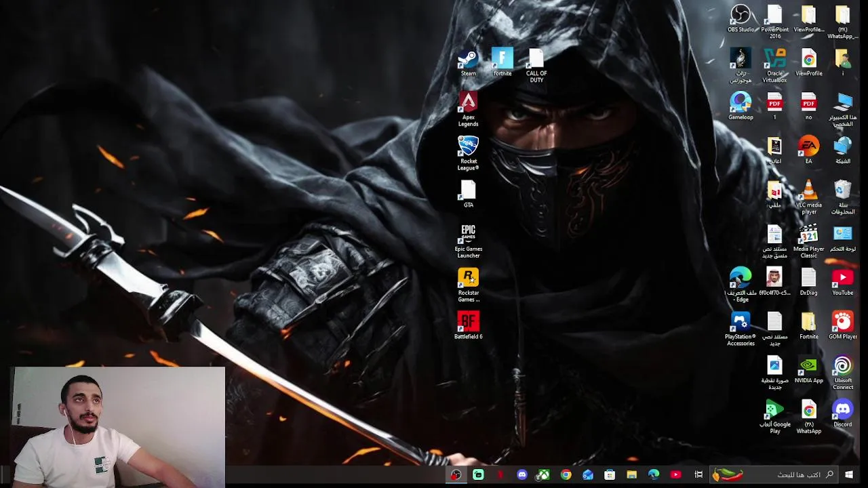This screenshot has height=488, width=868.
Task: Open Outlook mail app from the taskbar
Action: [588, 475]
